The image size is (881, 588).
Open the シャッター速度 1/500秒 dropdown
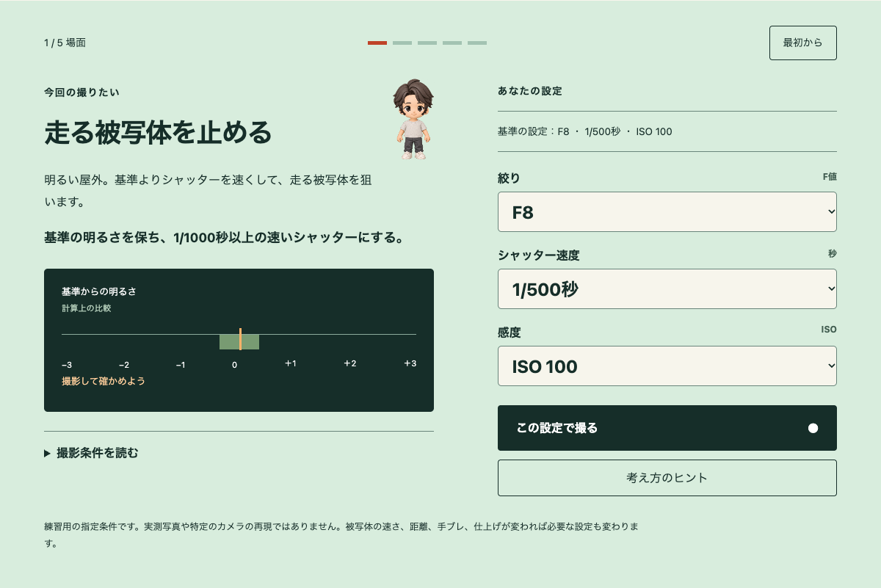(x=667, y=288)
